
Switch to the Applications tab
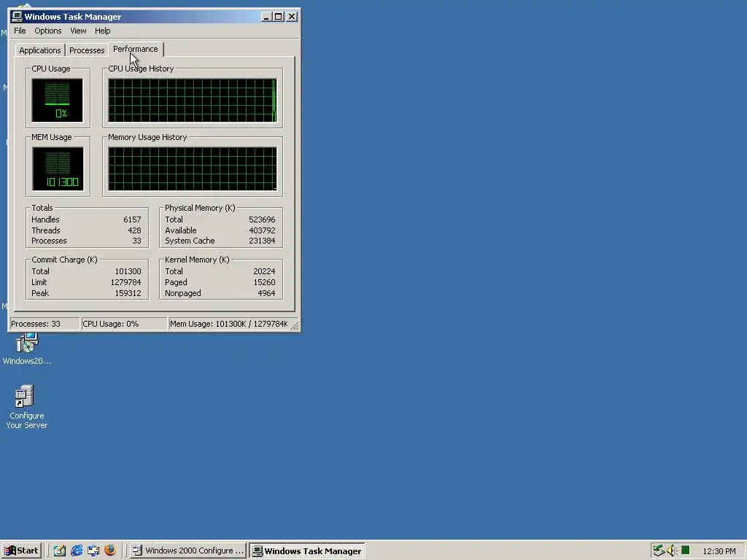point(40,50)
